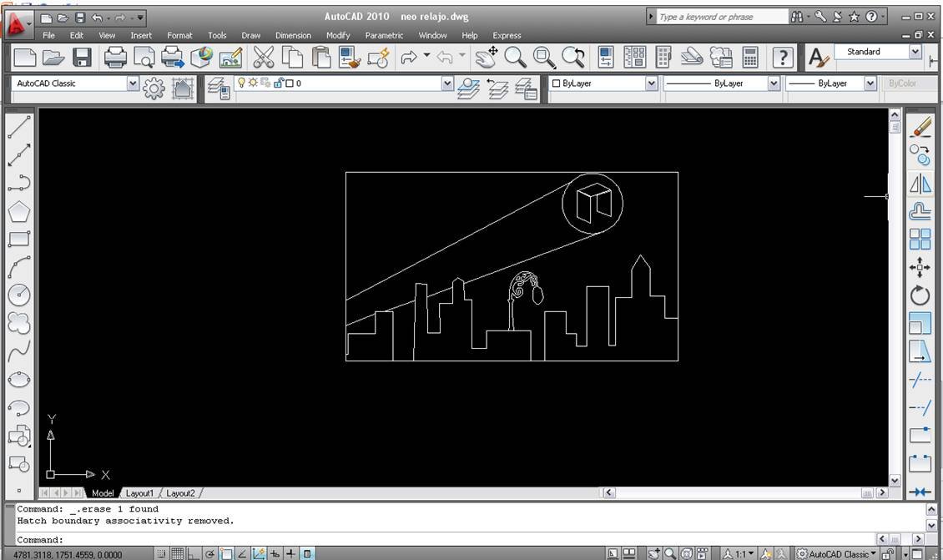Open the Dimension menu
Viewport: 943px width, 560px height.
point(294,36)
